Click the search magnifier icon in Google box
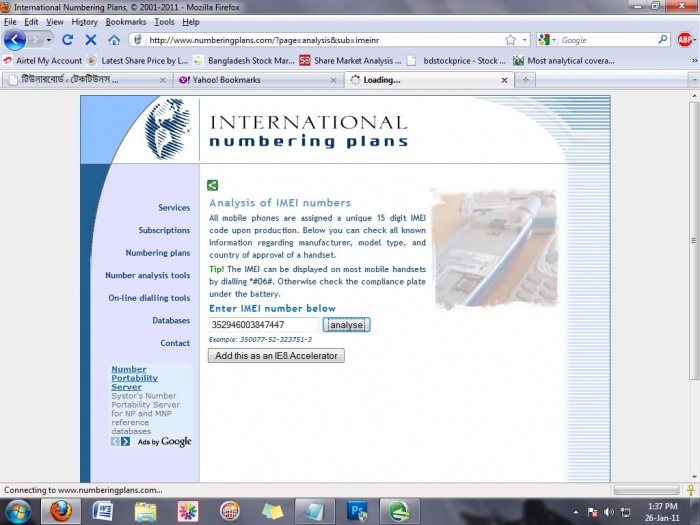 [663, 40]
